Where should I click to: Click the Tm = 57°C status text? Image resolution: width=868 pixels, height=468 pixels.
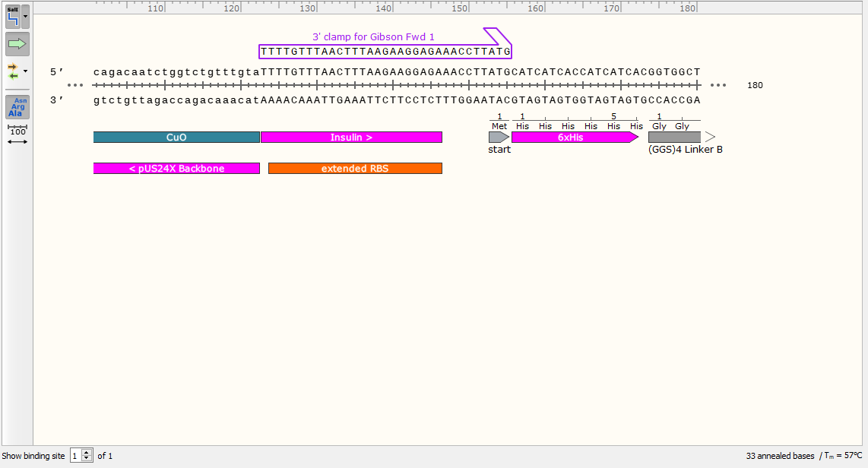pos(844,455)
